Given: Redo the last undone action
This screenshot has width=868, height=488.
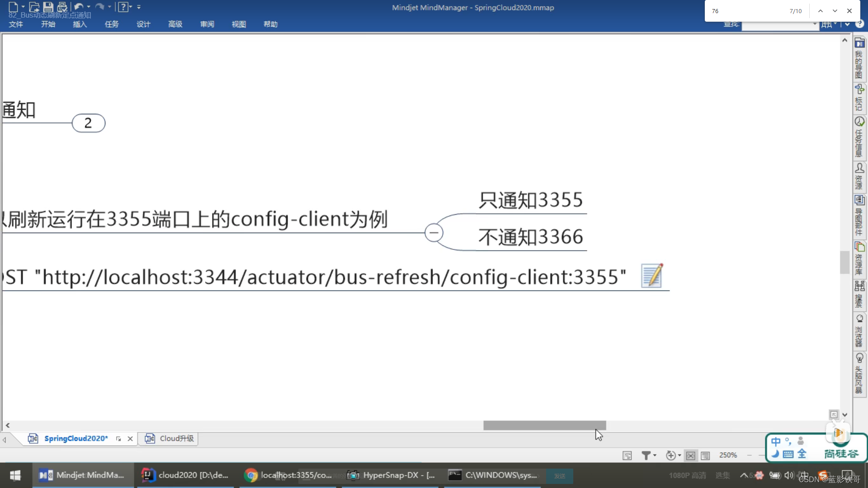Looking at the screenshot, I should point(100,7).
